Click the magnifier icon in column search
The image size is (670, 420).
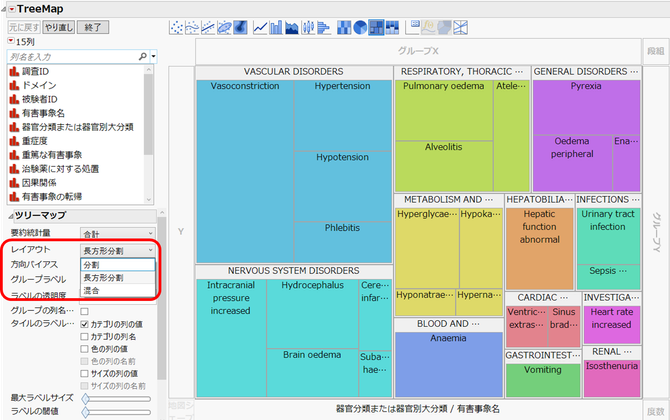pos(143,56)
